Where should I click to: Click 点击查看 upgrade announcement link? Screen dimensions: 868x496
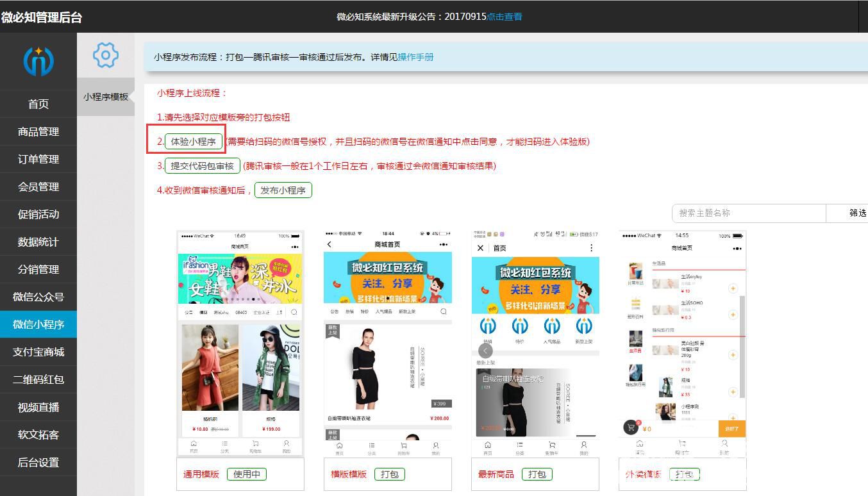(505, 17)
